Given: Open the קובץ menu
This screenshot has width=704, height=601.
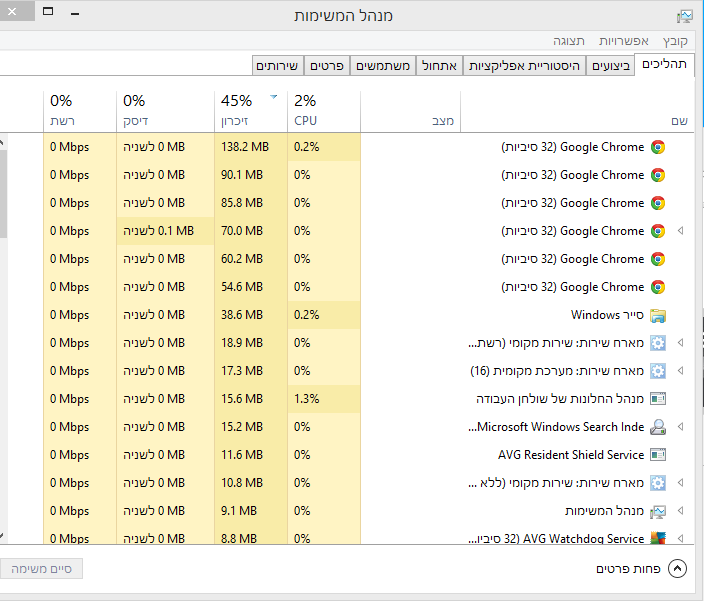Looking at the screenshot, I should pos(675,41).
